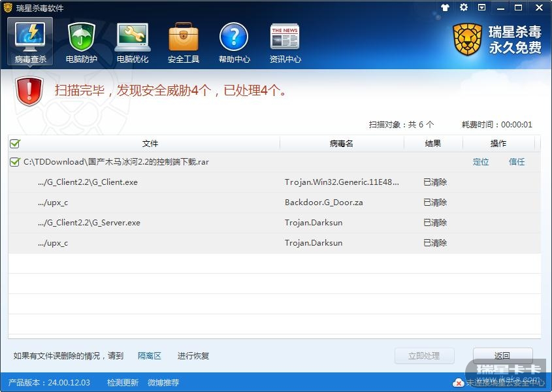Minimize the Rising antivirus window
552x392 pixels.
(500, 7)
